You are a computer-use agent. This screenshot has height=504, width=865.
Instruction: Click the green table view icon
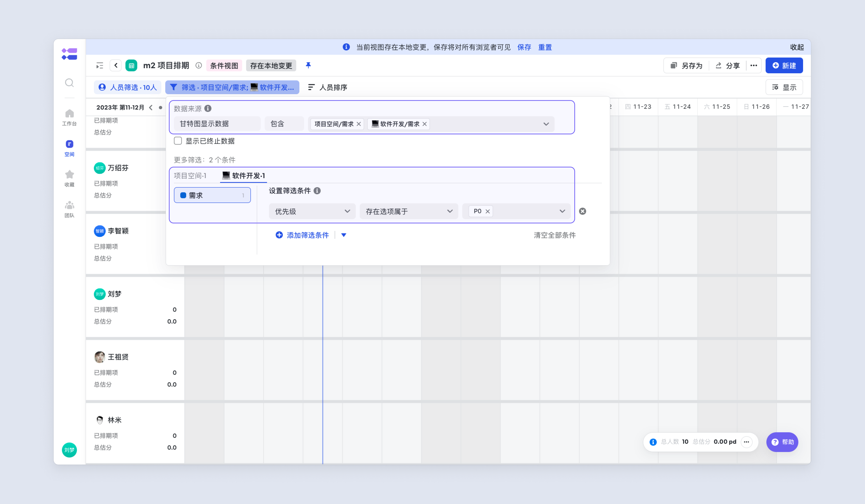131,65
